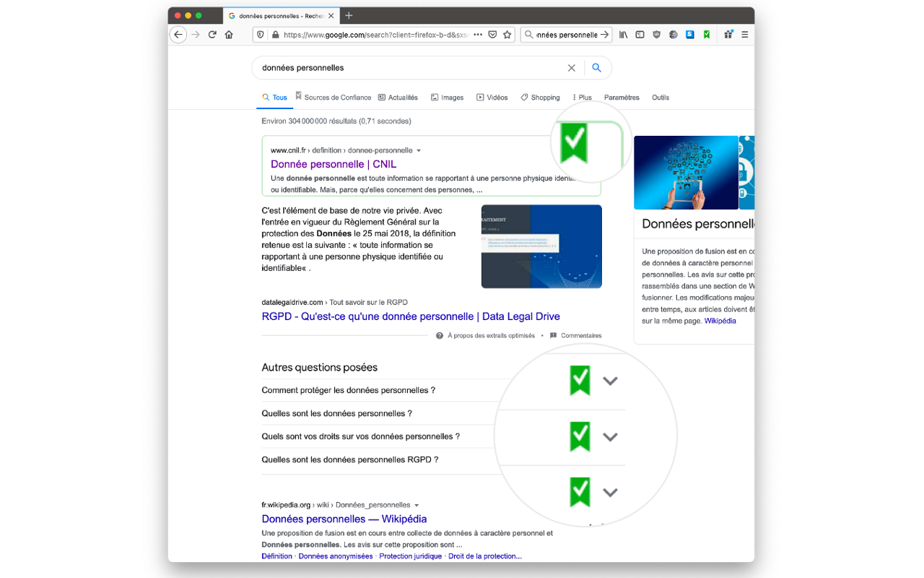Show tracking protection shield info
The image size is (924, 578).
(261, 35)
